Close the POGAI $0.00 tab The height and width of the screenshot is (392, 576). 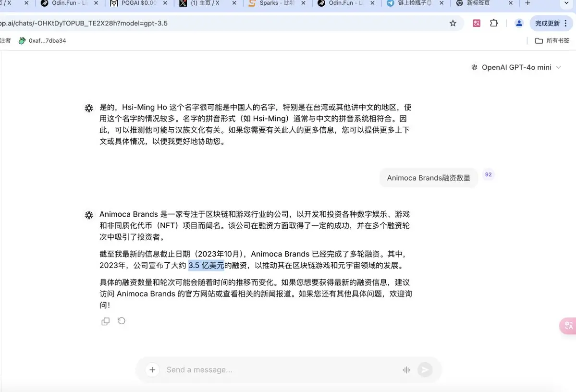pos(165,3)
